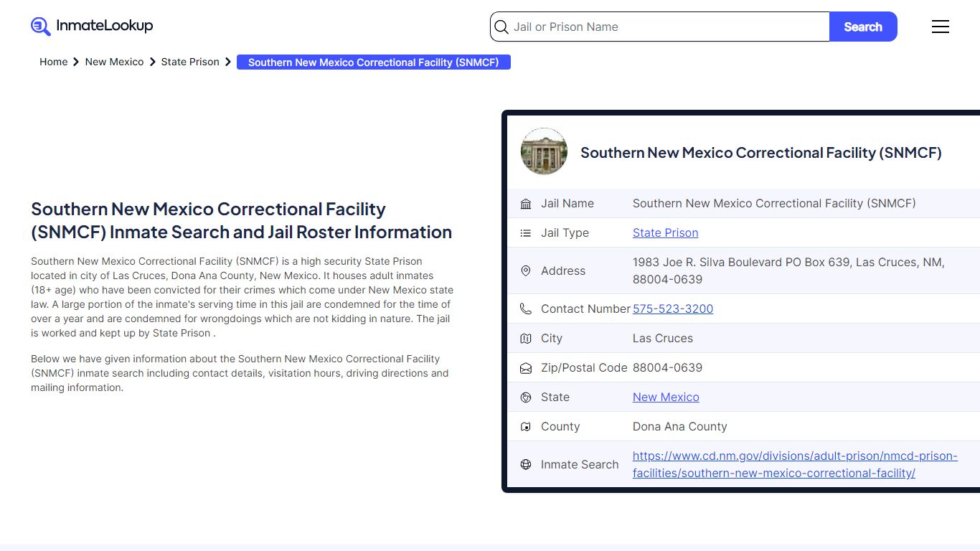Screen dimensions: 980x551
Task: Click the chevron after State Prison breadcrumb
Action: click(x=228, y=62)
